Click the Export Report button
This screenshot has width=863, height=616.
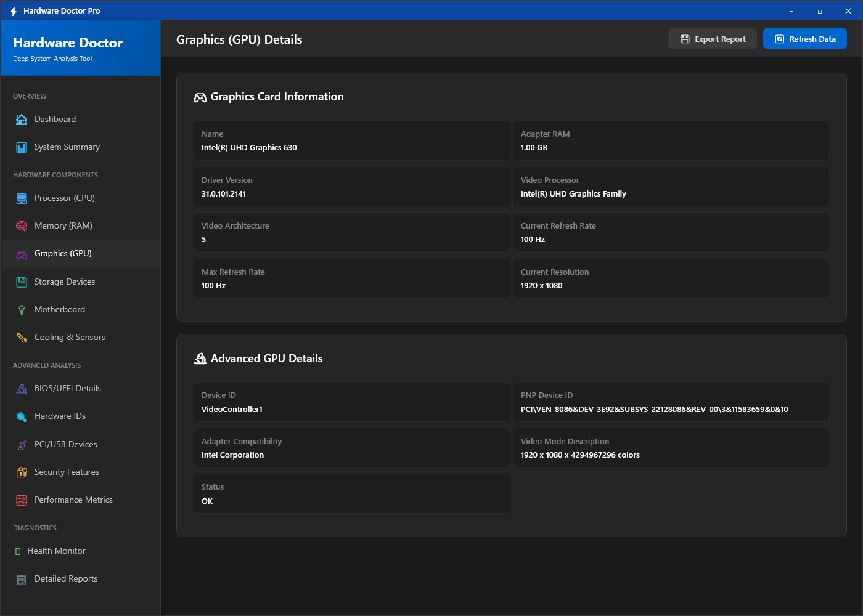tap(713, 39)
